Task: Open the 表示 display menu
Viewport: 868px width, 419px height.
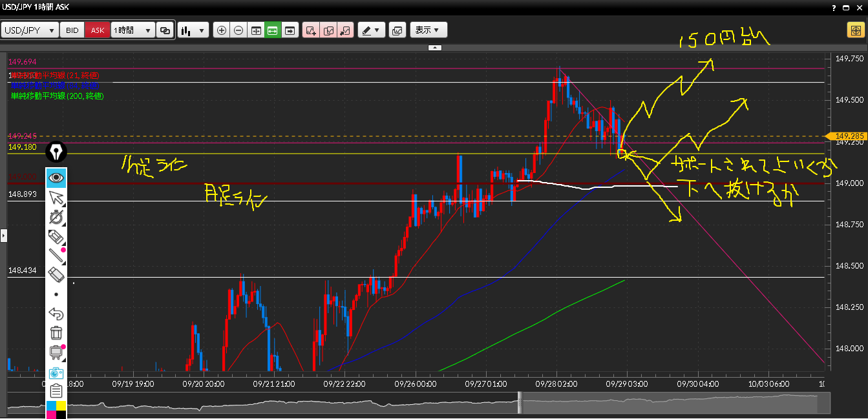Action: [x=428, y=30]
